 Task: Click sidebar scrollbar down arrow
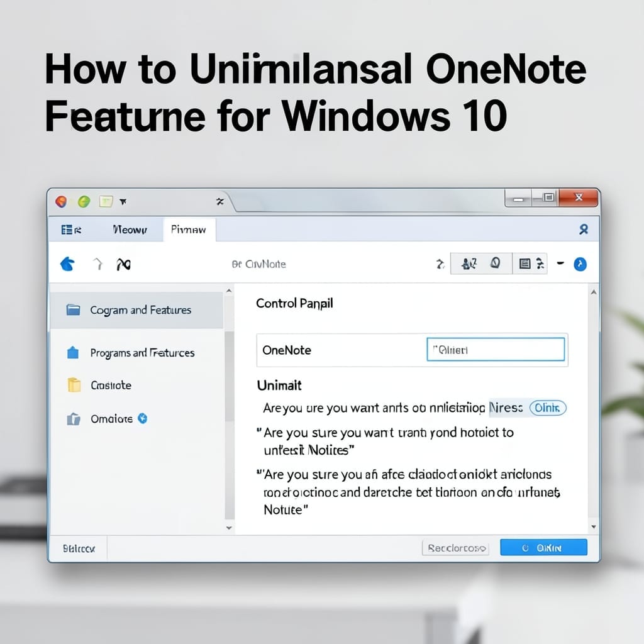pyautogui.click(x=229, y=528)
